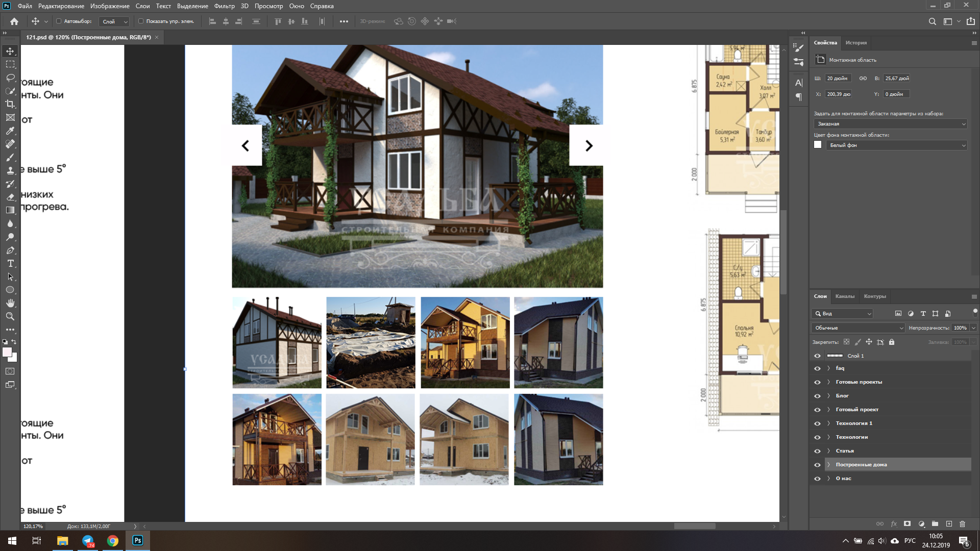Select the Healing Brush tool
Screen dimensions: 980x551
coord(10,144)
